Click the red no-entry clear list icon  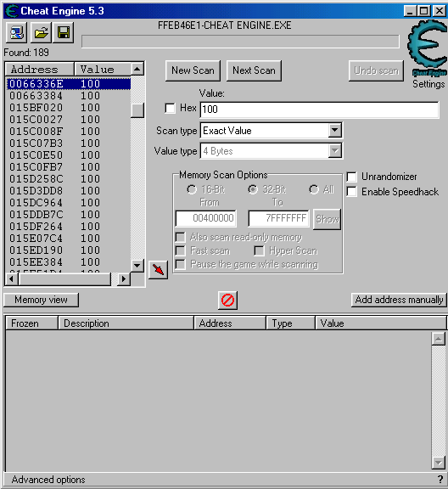point(227,301)
